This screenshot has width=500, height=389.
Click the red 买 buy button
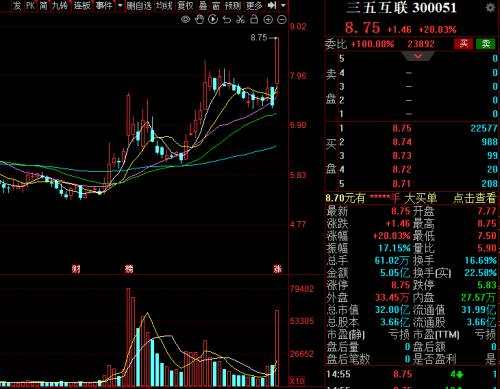(x=463, y=44)
